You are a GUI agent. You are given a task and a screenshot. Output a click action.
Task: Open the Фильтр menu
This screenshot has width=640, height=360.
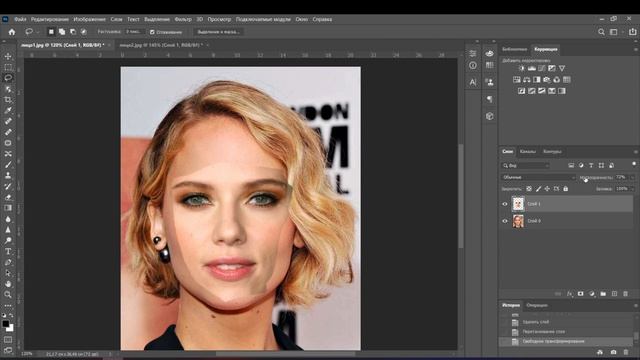click(183, 19)
